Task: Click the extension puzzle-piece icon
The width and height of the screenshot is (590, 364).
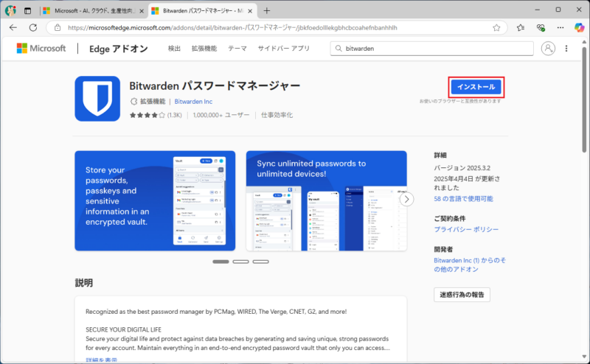Action: click(x=133, y=102)
